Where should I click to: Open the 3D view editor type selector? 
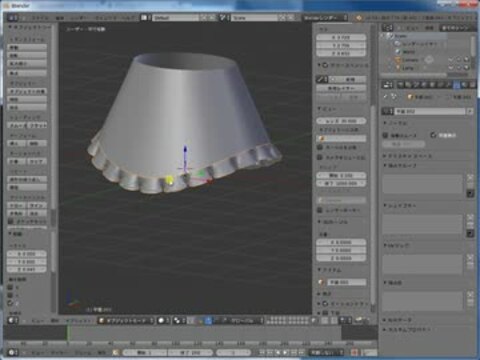tap(12, 320)
